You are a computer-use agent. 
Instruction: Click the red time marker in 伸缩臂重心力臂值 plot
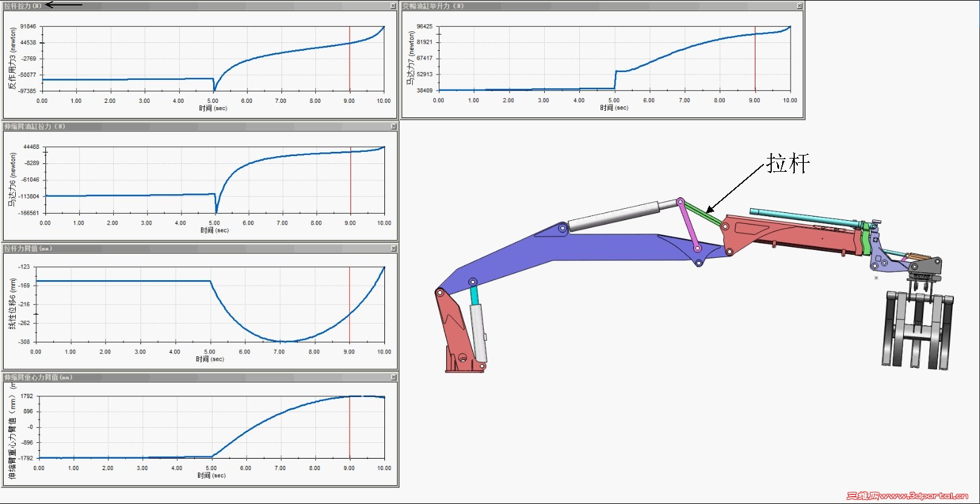tap(349, 427)
